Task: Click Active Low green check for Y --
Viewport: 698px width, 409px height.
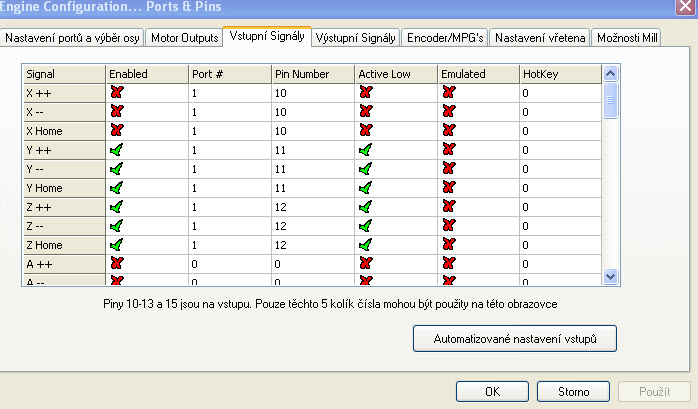Action: pyautogui.click(x=365, y=168)
